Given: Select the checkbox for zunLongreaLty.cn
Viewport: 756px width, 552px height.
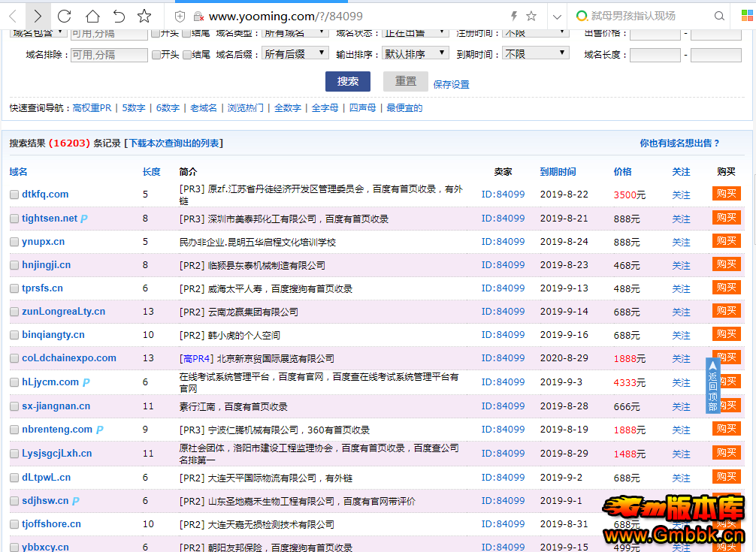Looking at the screenshot, I should click(14, 312).
